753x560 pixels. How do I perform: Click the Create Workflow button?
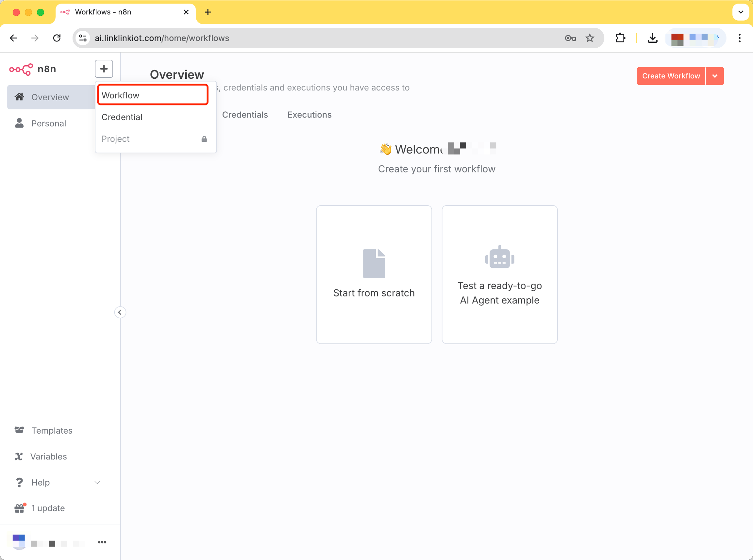671,76
